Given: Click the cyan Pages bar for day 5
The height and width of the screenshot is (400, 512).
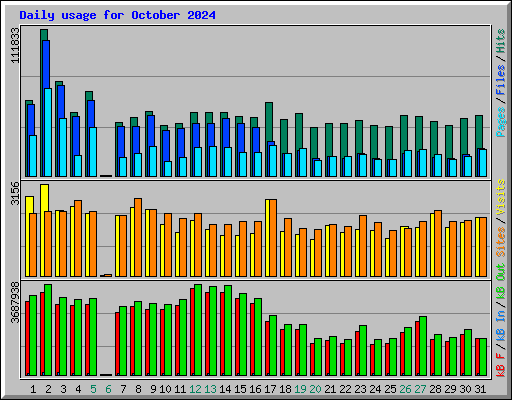Looking at the screenshot, I should [93, 152].
